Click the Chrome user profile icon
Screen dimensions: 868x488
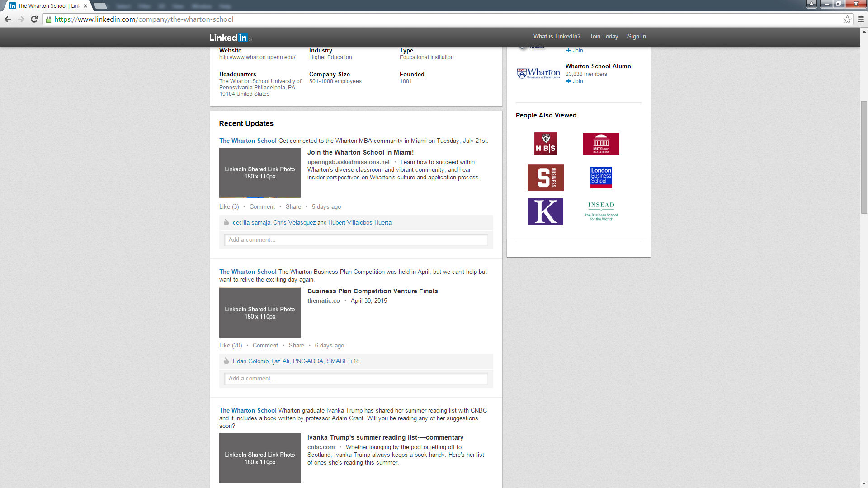click(x=811, y=4)
